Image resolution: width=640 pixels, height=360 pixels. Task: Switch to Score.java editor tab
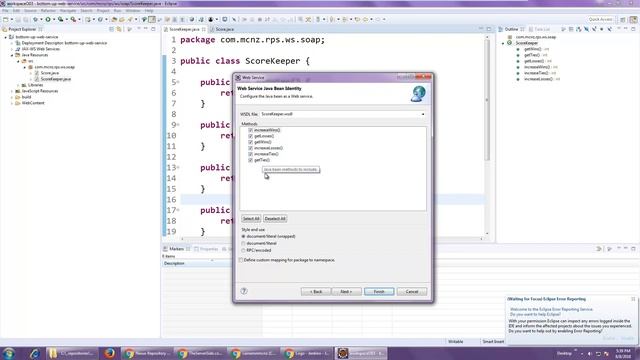pos(224,29)
